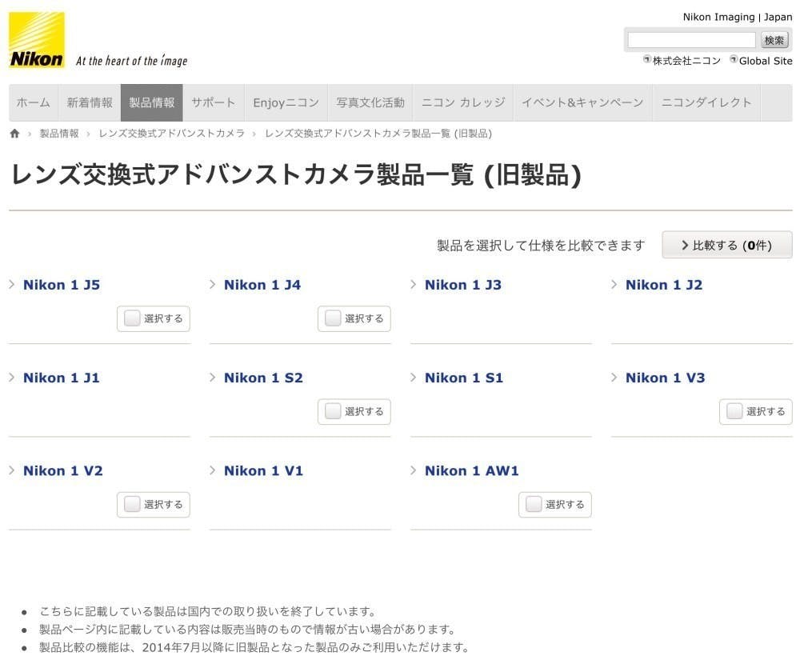Open the サポート menu item
This screenshot has height=672, width=800.
pyautogui.click(x=214, y=102)
